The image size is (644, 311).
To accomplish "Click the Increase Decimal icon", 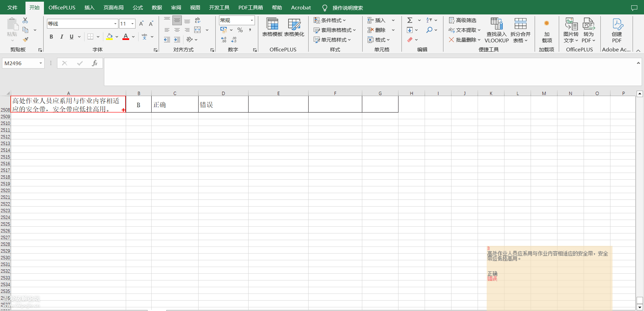I will (224, 40).
